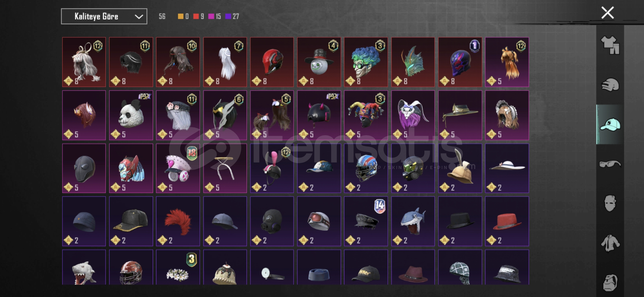644x297 pixels.
Task: Open the glasses category icon
Action: coord(610,164)
